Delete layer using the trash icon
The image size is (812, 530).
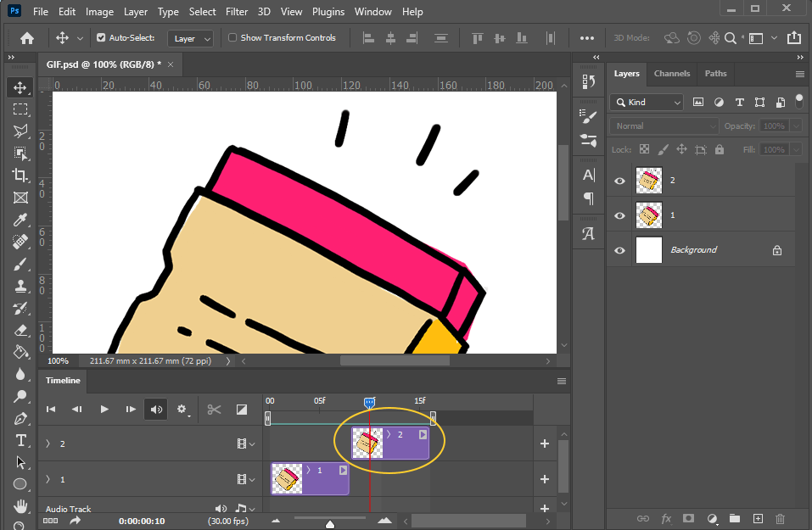(x=781, y=518)
